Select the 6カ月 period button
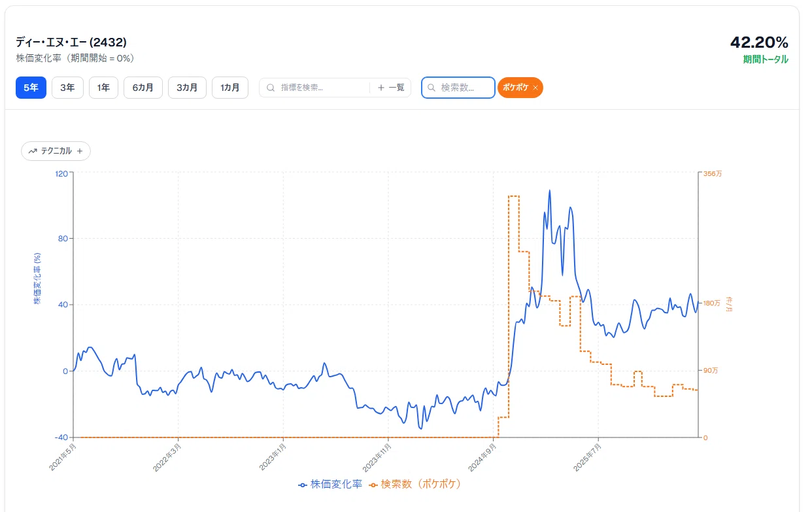The image size is (812, 512). [x=143, y=88]
